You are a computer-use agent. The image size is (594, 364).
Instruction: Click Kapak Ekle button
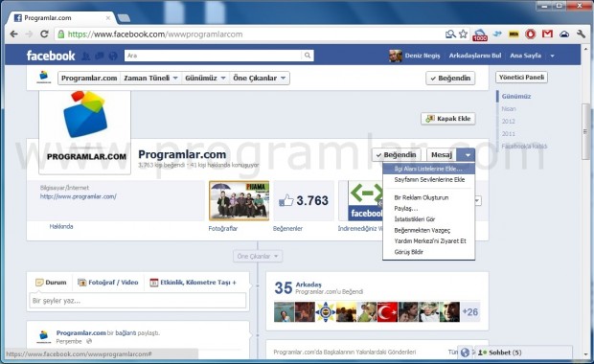(448, 119)
